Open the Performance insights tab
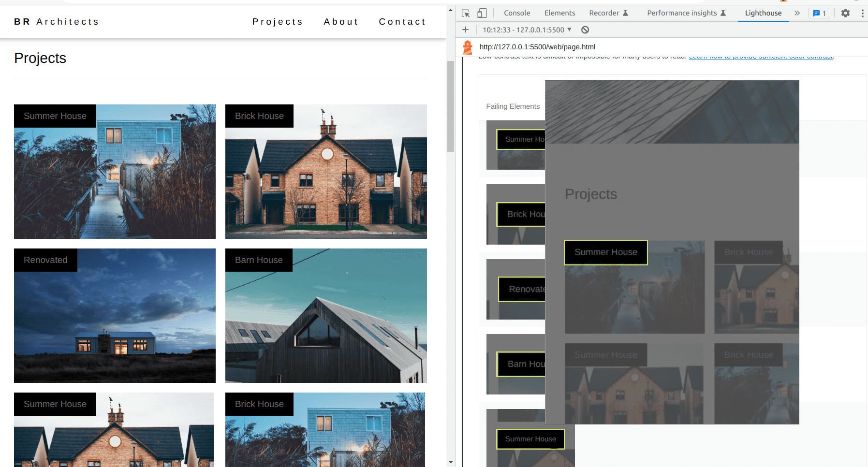 pos(686,14)
